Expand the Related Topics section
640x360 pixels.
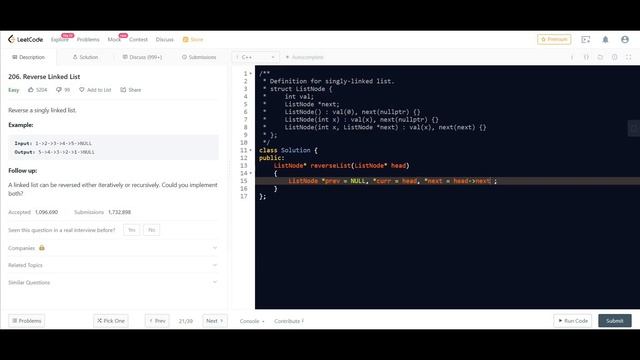click(x=113, y=265)
